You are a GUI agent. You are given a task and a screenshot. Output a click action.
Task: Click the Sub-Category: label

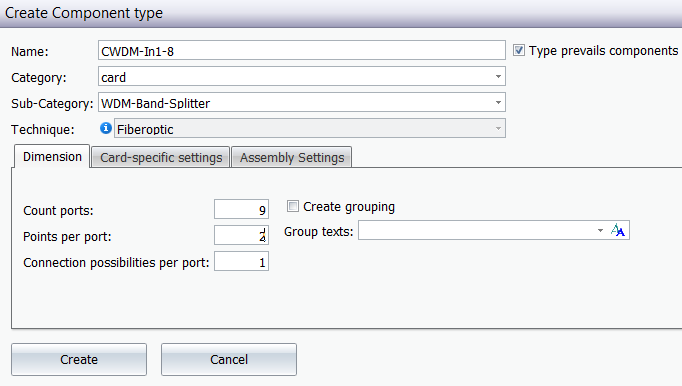pyautogui.click(x=52, y=104)
